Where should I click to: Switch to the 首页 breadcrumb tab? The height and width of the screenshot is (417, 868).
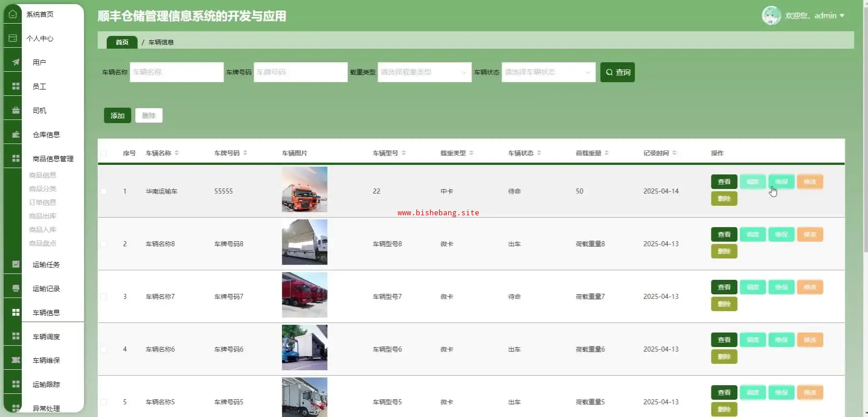122,42
